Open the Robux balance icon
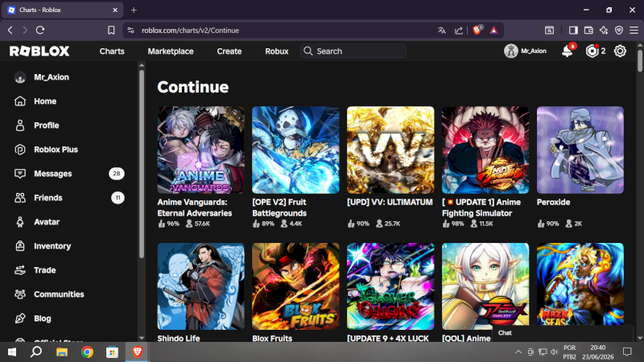 pos(592,51)
